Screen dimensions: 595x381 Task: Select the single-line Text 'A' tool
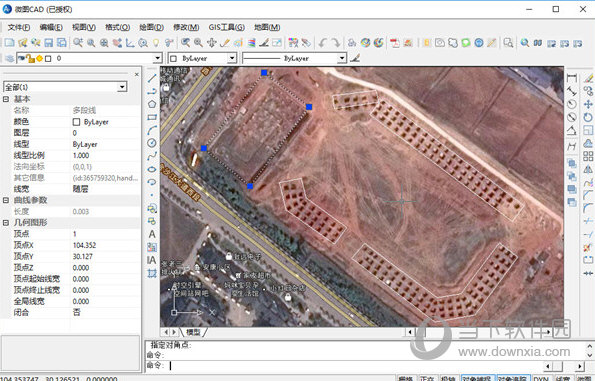[x=152, y=234]
